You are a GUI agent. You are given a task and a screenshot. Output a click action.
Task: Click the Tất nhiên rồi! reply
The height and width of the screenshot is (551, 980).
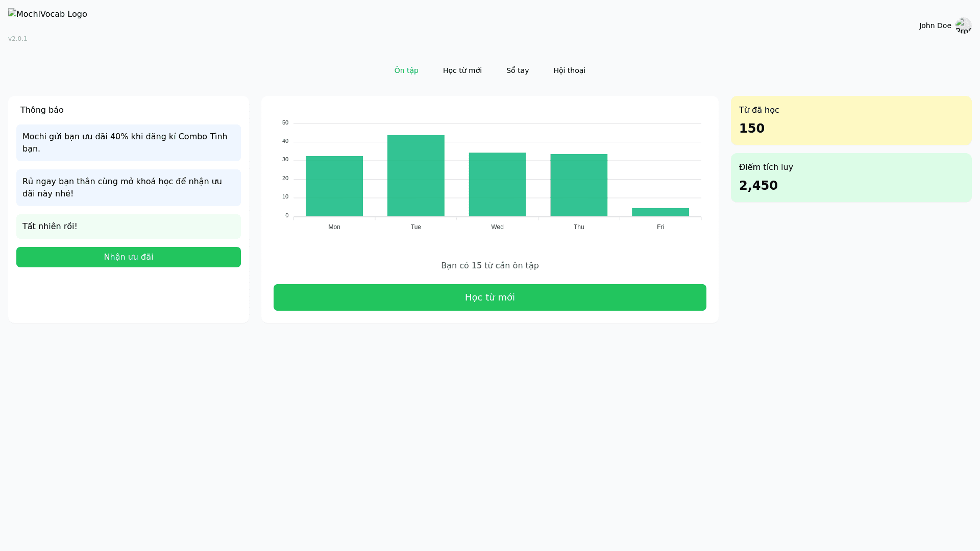(x=128, y=227)
